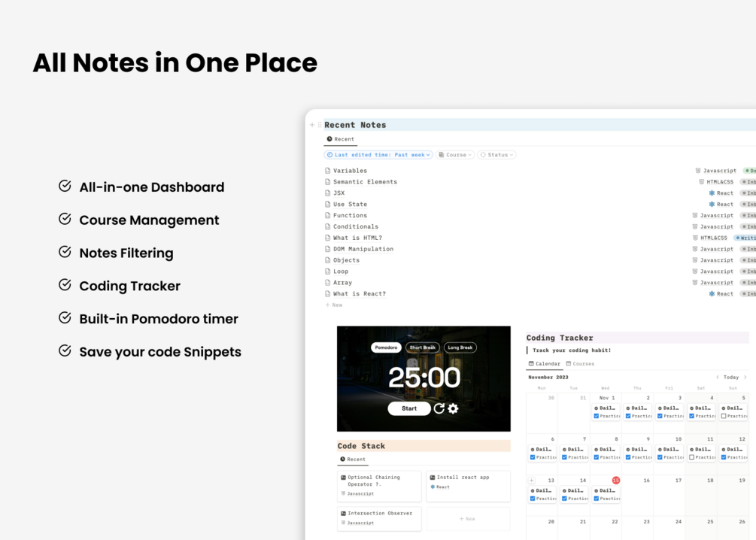Click the React icon in the Use State row

712,205
